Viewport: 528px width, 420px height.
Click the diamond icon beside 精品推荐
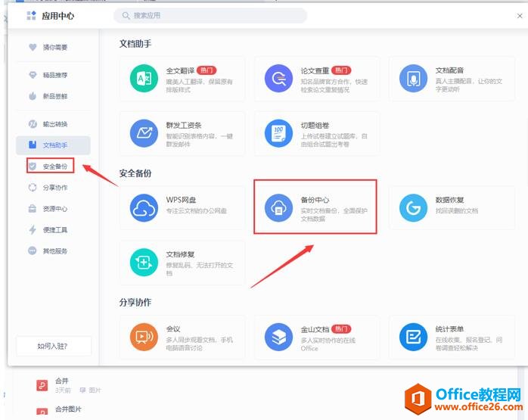pos(33,75)
